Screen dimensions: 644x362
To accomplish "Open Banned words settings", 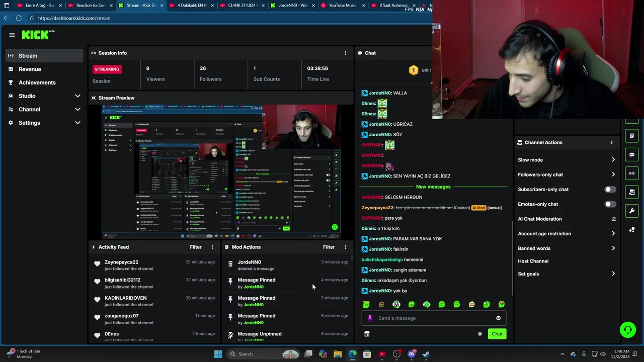I will click(567, 248).
